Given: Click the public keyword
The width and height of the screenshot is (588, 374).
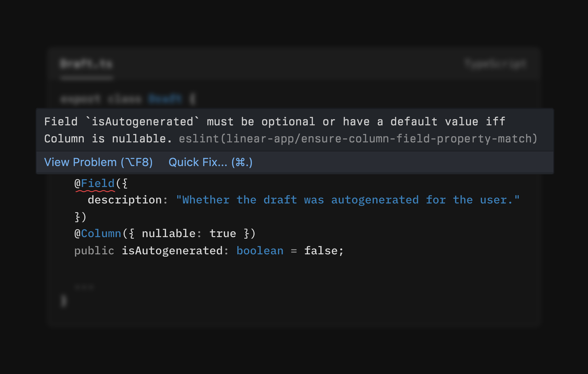Looking at the screenshot, I should point(94,251).
